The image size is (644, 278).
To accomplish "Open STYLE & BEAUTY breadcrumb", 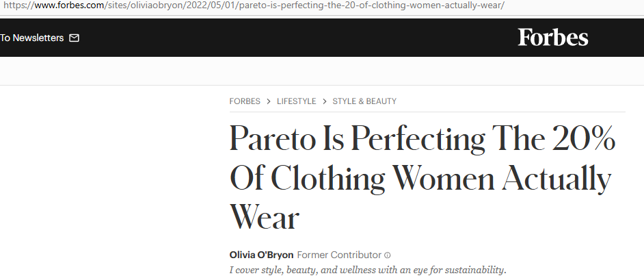I will [x=364, y=101].
